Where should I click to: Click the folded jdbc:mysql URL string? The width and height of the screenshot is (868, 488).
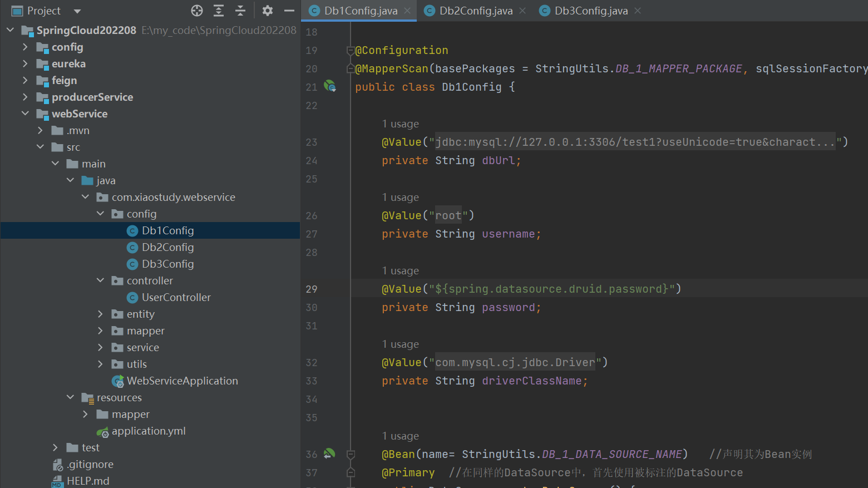(x=635, y=142)
